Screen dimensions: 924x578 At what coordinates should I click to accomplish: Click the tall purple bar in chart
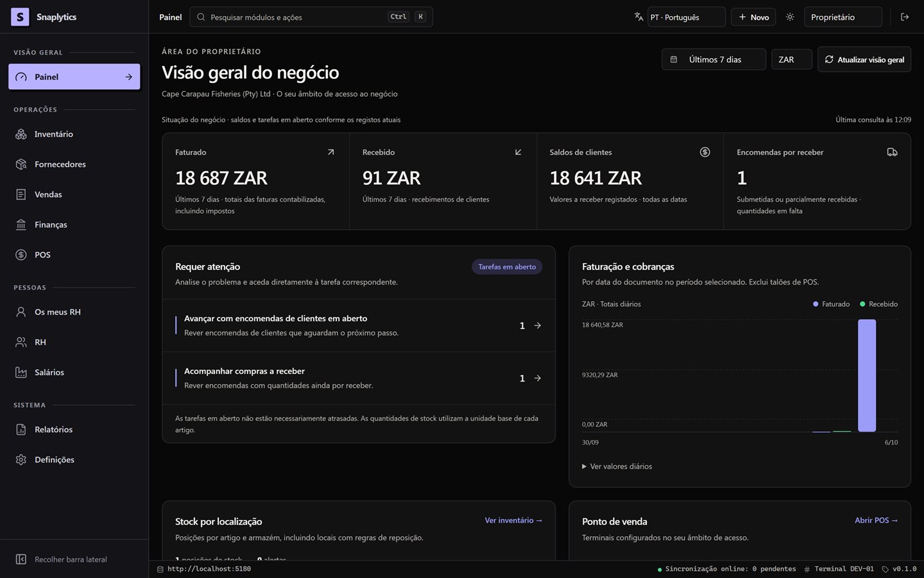867,376
